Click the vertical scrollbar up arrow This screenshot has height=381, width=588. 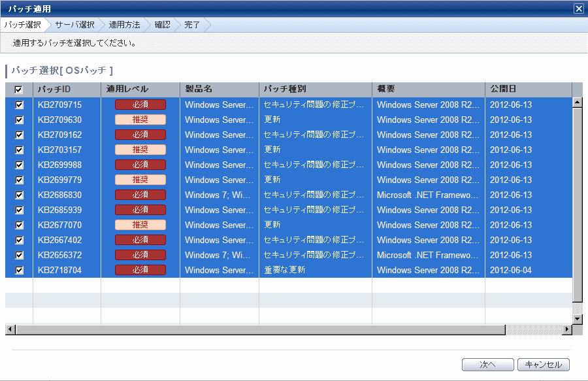[578, 102]
